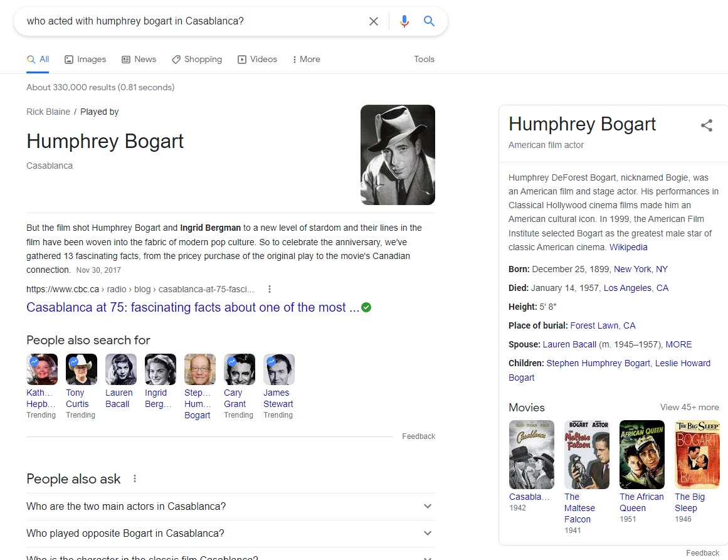The image size is (728, 560).
Task: Click Feedback below the knowledge panel
Action: coord(702,553)
